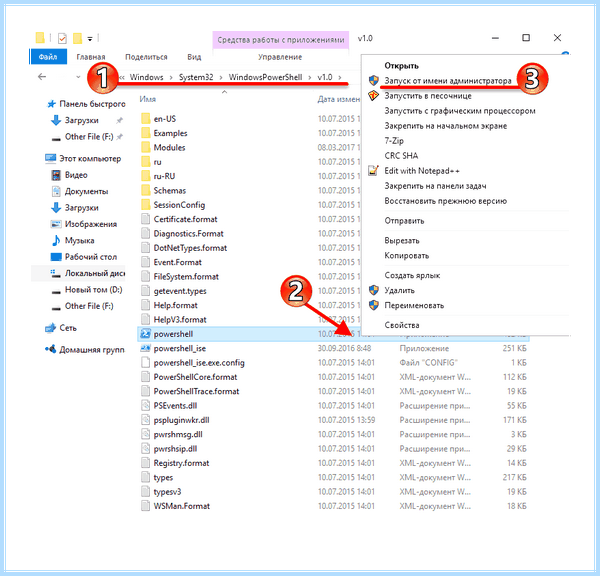Click the Certificate.format file icon
The height and width of the screenshot is (576, 600).
[145, 219]
